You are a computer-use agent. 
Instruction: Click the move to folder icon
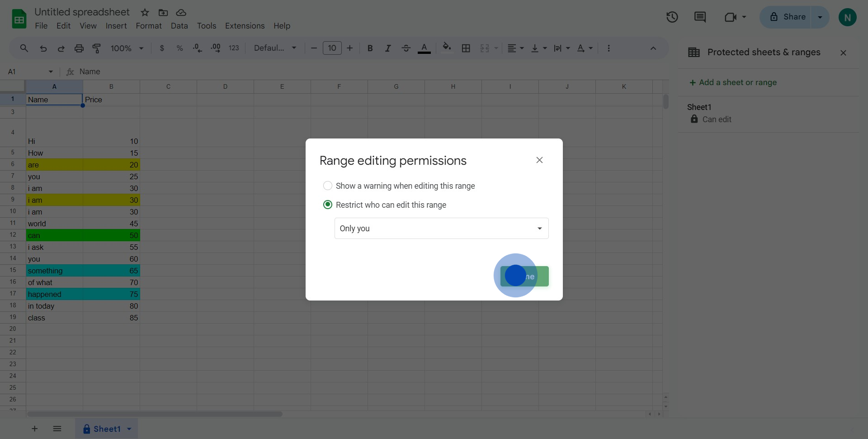[163, 12]
